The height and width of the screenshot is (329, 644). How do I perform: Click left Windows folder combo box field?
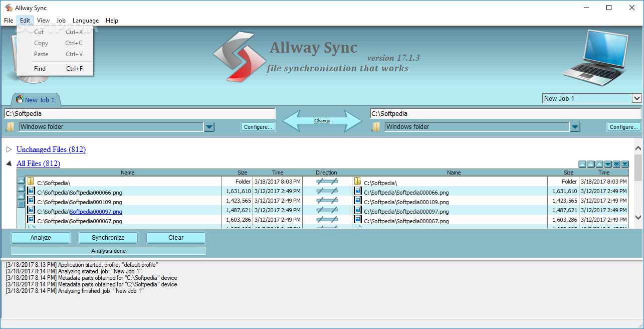pos(111,127)
